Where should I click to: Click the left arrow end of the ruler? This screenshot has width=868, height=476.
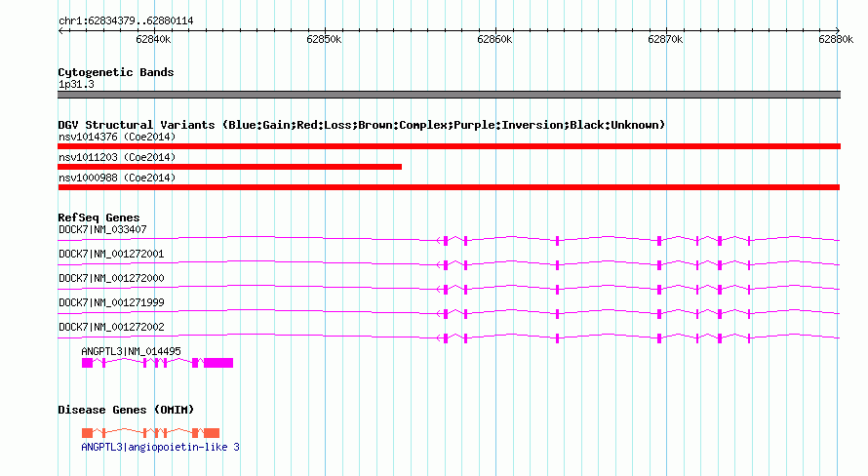[x=61, y=30]
